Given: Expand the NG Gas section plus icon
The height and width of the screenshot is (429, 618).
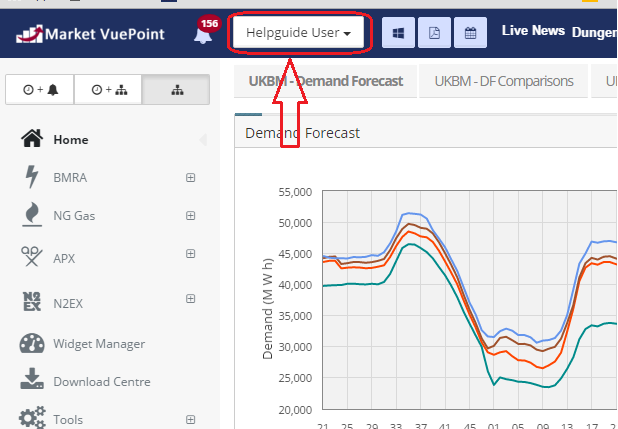Looking at the screenshot, I should tap(190, 216).
